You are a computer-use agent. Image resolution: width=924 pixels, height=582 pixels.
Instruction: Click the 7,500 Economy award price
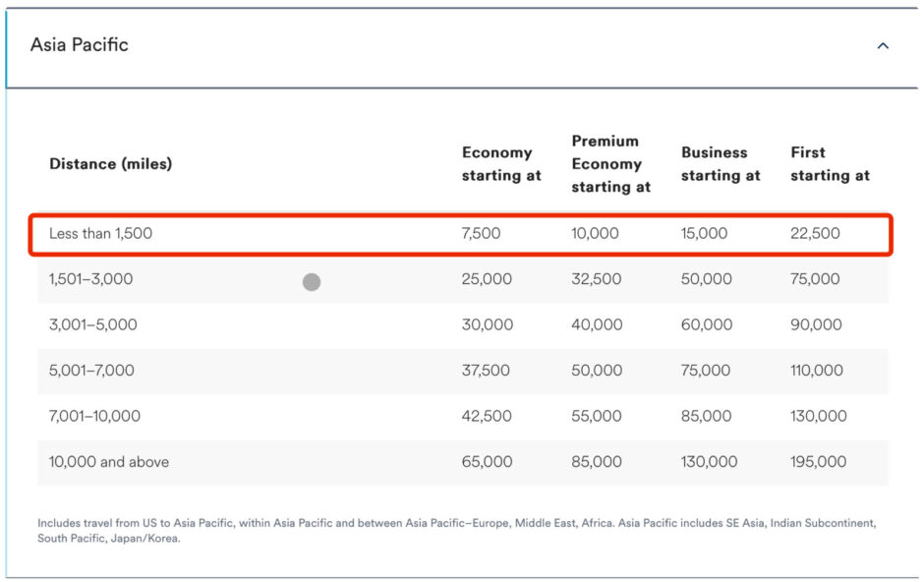(x=481, y=234)
